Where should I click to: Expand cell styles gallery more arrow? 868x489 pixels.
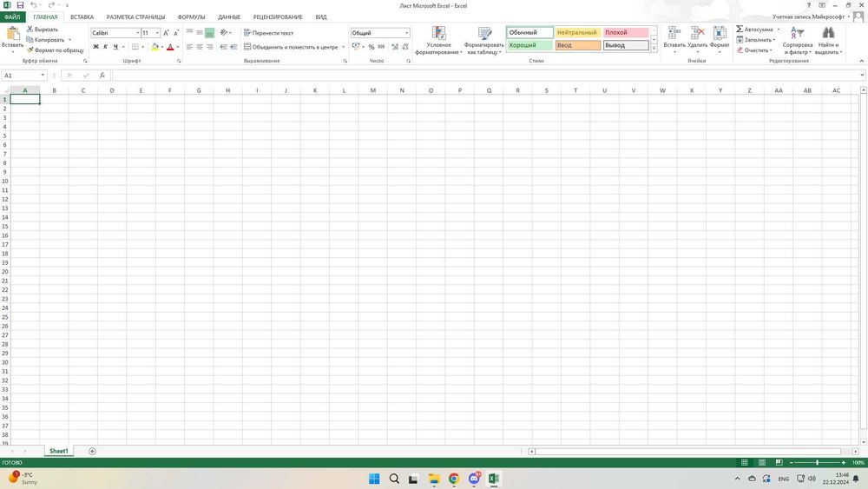(x=654, y=49)
